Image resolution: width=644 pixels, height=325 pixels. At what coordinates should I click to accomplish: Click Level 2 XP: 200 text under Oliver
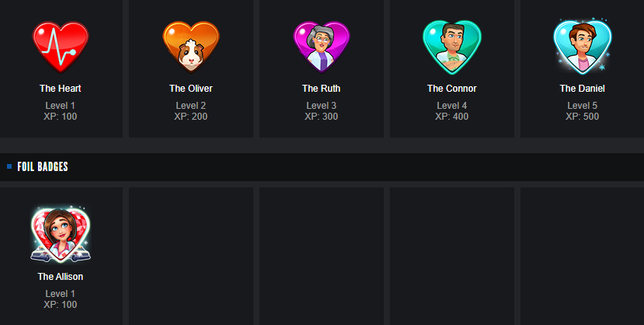pos(191,111)
